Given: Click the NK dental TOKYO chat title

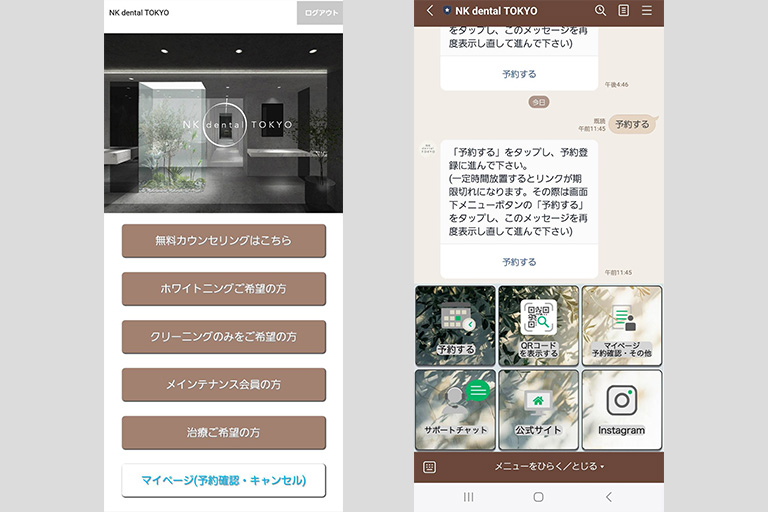Looking at the screenshot, I should [x=496, y=11].
